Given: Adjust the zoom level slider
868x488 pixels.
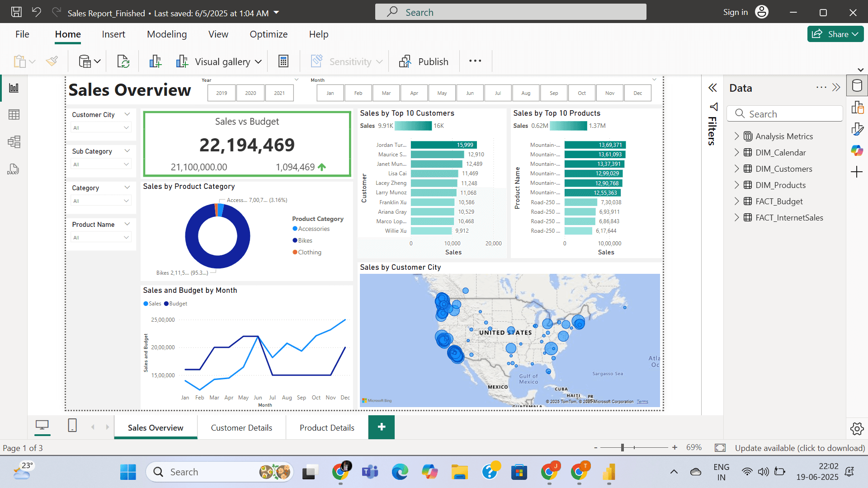Looking at the screenshot, I should [623, 447].
